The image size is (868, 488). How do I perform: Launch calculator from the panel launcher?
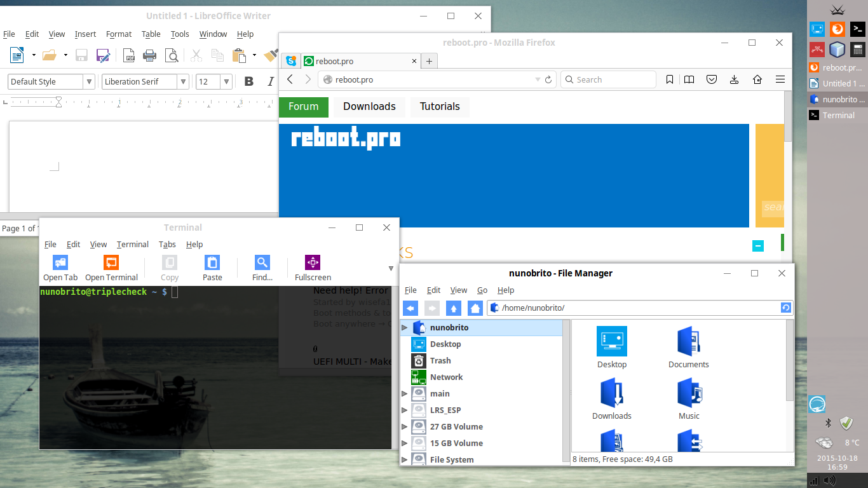(x=858, y=49)
